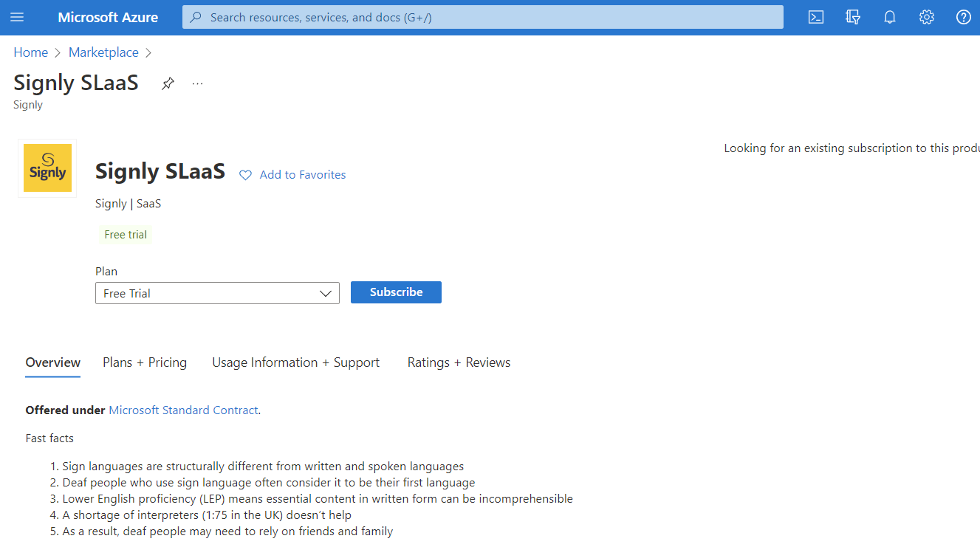Open the more options ellipsis
Viewport: 980px width, 547px height.
(197, 83)
